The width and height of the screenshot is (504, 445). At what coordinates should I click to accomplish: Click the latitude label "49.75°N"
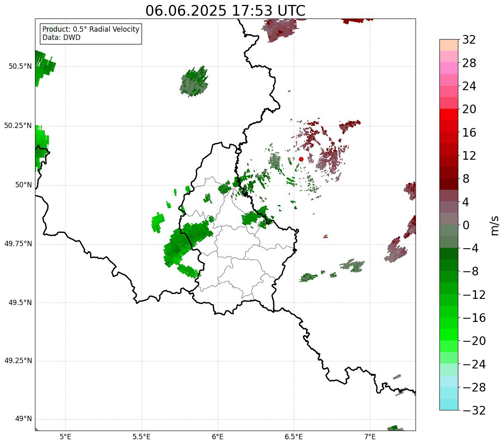coord(18,244)
